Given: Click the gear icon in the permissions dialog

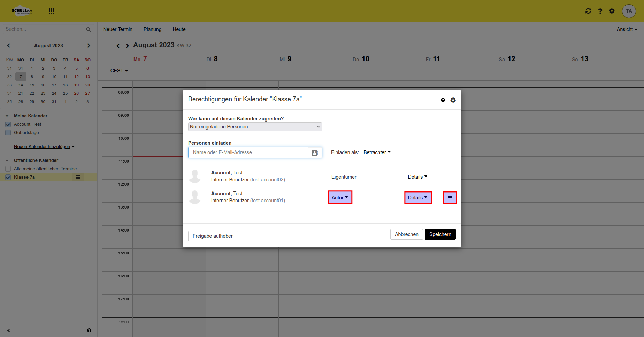Looking at the screenshot, I should pos(453,100).
